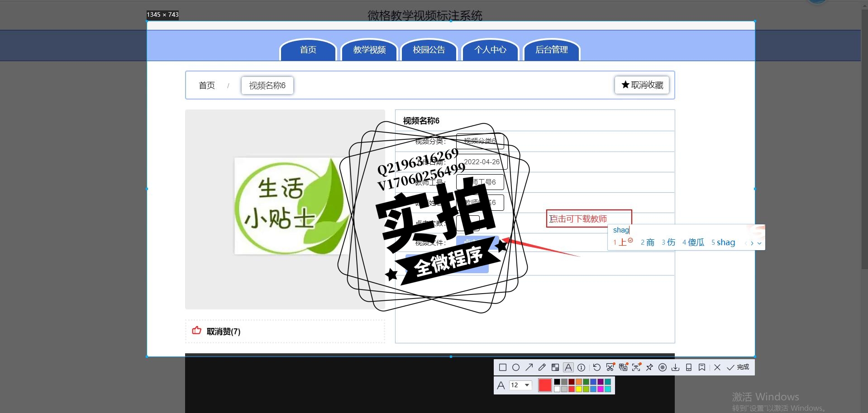This screenshot has height=413, width=868.
Task: Click the bookmark collect icon
Action: click(x=702, y=367)
